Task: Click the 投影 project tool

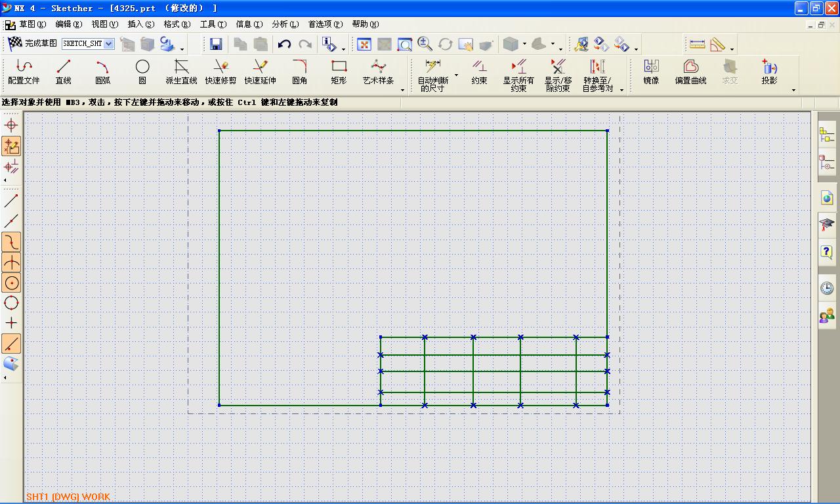Action: tap(769, 72)
